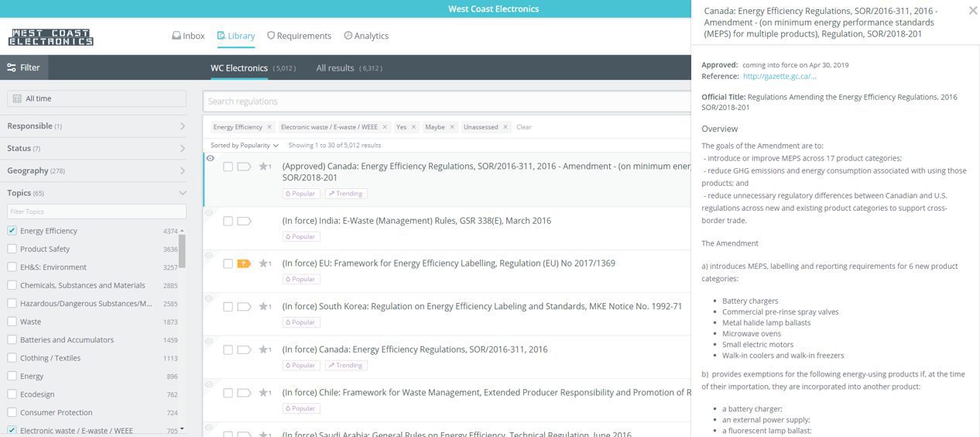Star the Chile Waste Management Framework regulation
980x437 pixels.
(263, 393)
